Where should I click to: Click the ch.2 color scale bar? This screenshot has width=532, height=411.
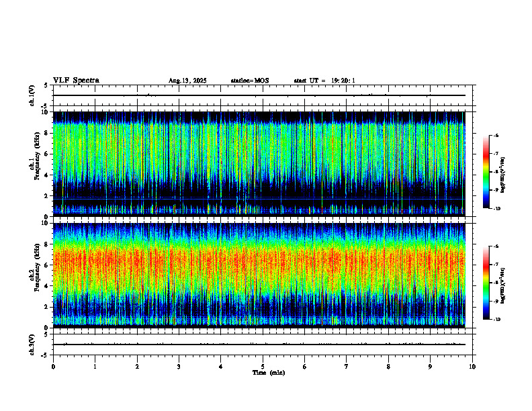tap(486, 283)
